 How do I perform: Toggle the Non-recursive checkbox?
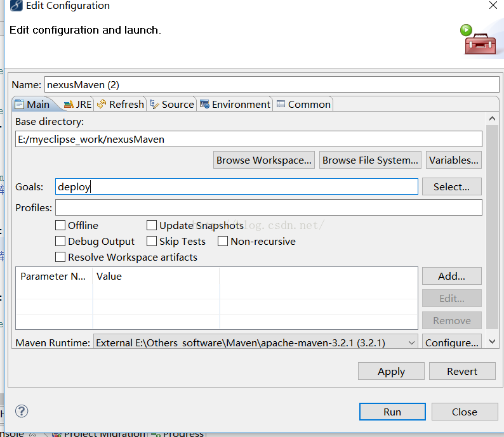pyautogui.click(x=223, y=241)
